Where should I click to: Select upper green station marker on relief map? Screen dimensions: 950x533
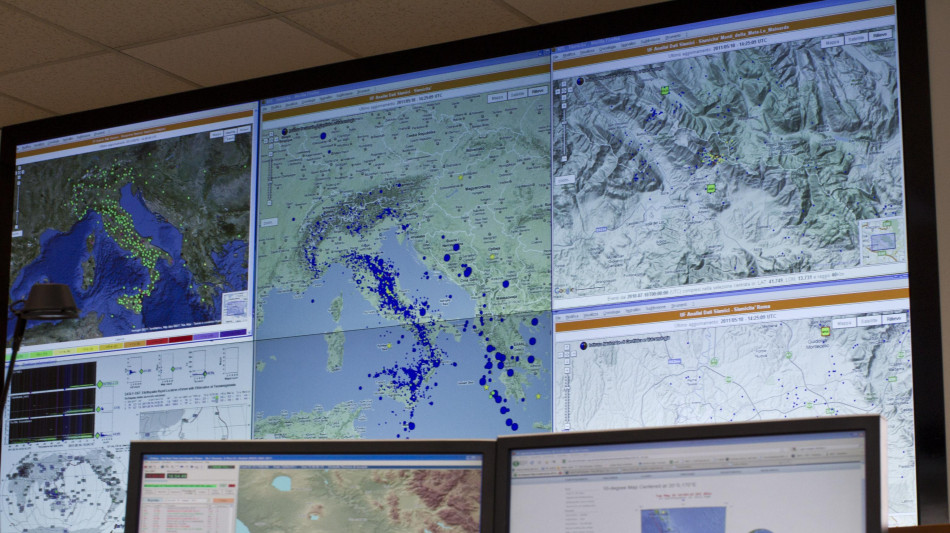point(663,91)
